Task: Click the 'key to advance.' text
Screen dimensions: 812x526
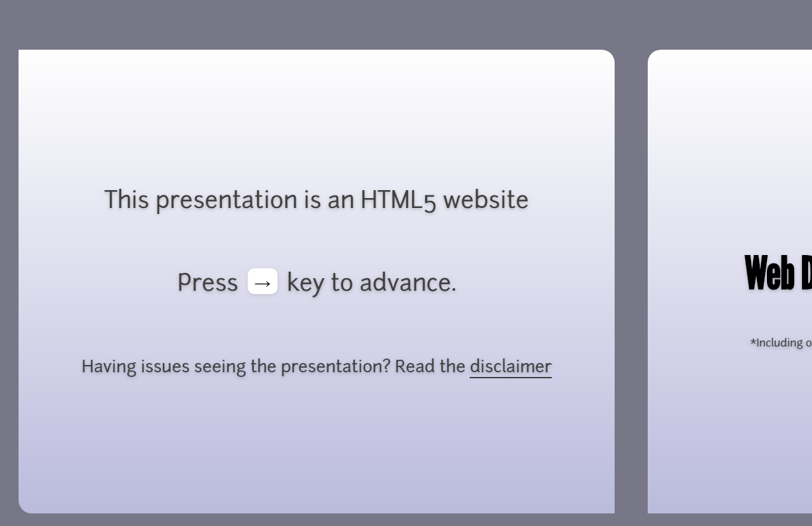Action: (x=372, y=282)
